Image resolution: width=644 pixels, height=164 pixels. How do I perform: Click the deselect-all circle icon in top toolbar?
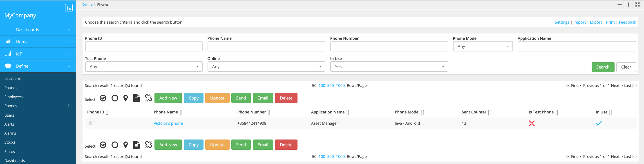coord(115,98)
